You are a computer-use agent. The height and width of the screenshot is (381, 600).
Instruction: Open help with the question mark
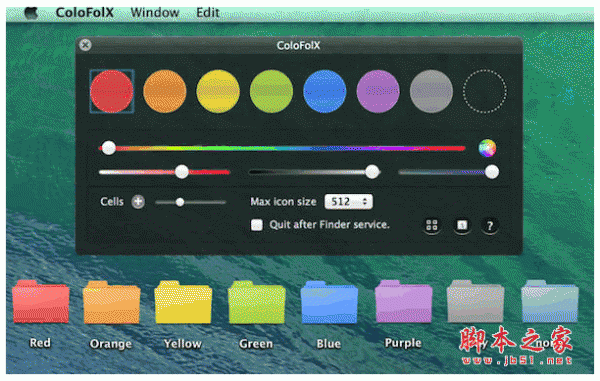tap(490, 226)
